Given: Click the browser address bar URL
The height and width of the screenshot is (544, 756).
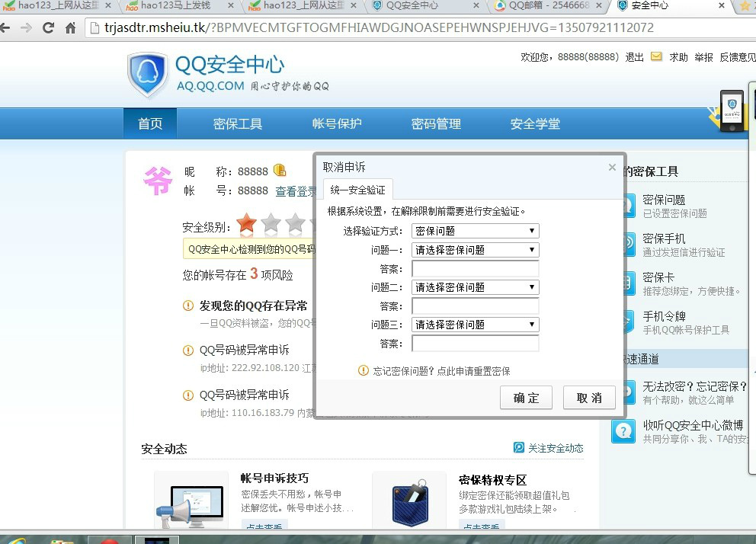Looking at the screenshot, I should tap(379, 28).
